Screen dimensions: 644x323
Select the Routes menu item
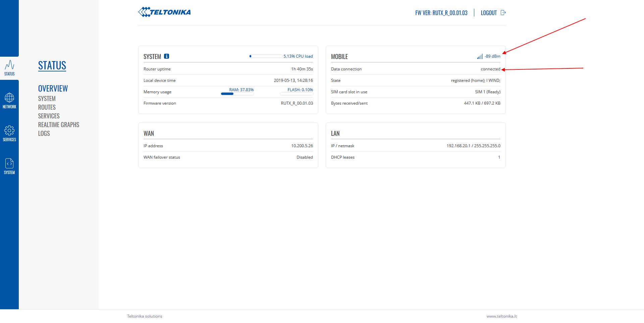pyautogui.click(x=47, y=107)
